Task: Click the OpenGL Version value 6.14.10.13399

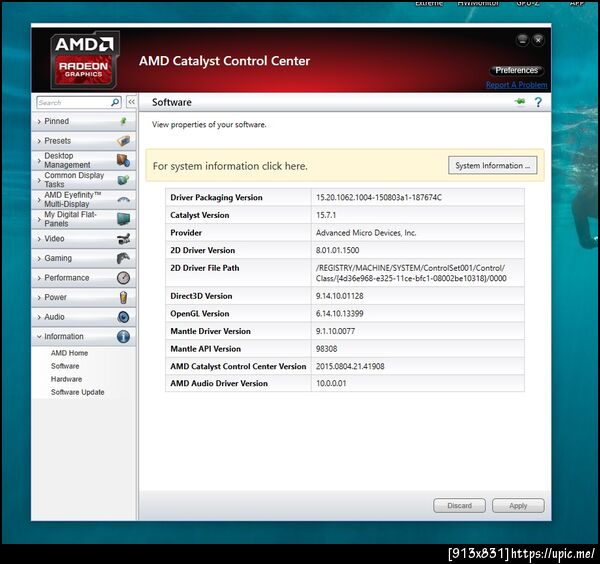Action: point(339,313)
